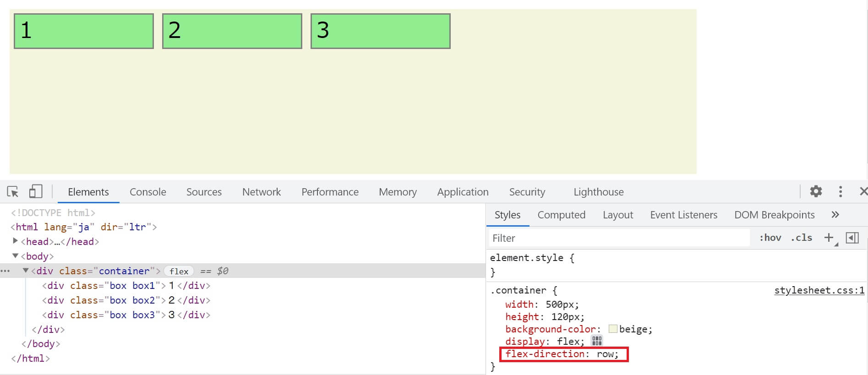This screenshot has width=868, height=375.
Task: Open the stylesheet.css:1 source link
Action: tap(819, 290)
